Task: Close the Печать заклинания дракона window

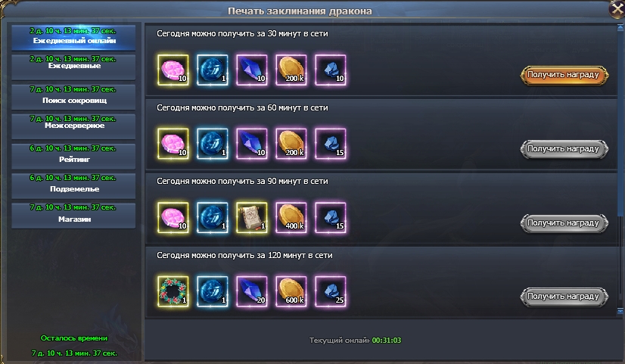Action: pos(617,9)
